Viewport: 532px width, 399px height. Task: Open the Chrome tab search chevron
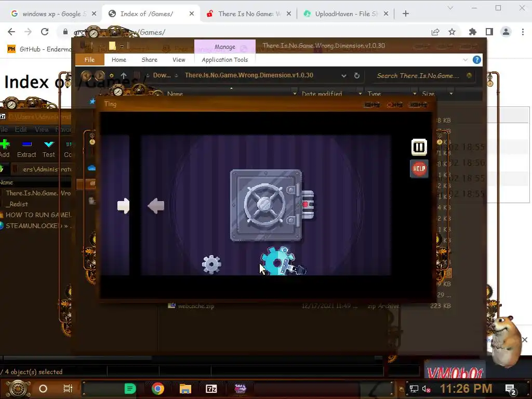tap(450, 8)
